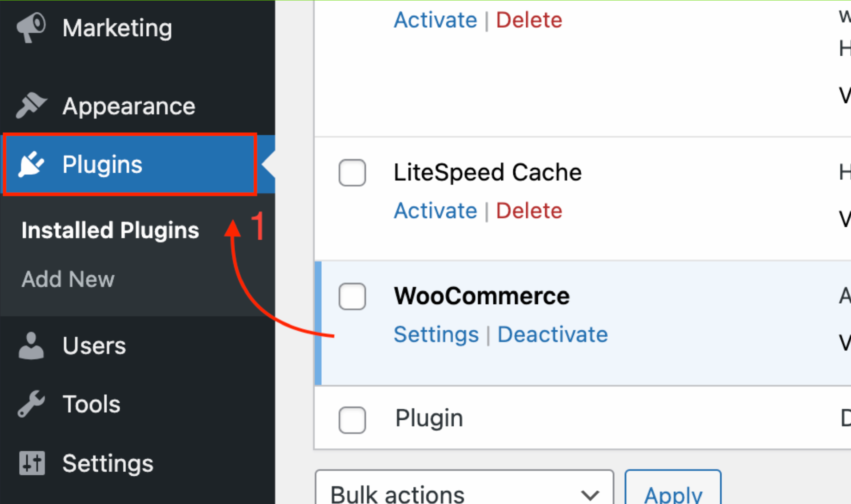Open WooCommerce Settings link
Image resolution: width=851 pixels, height=504 pixels.
[436, 334]
